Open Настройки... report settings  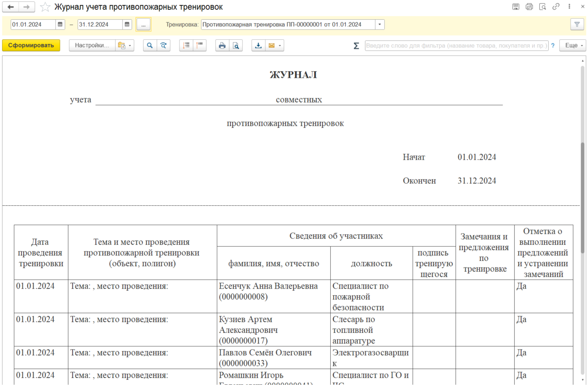click(92, 46)
